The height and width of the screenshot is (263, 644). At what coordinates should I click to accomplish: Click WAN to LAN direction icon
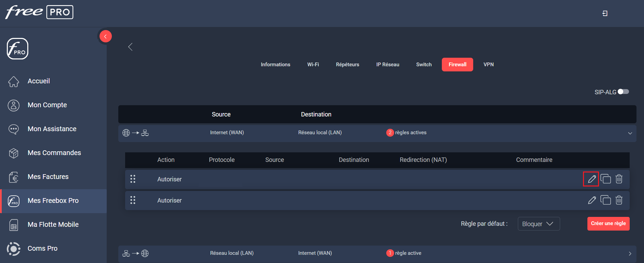pos(135,133)
